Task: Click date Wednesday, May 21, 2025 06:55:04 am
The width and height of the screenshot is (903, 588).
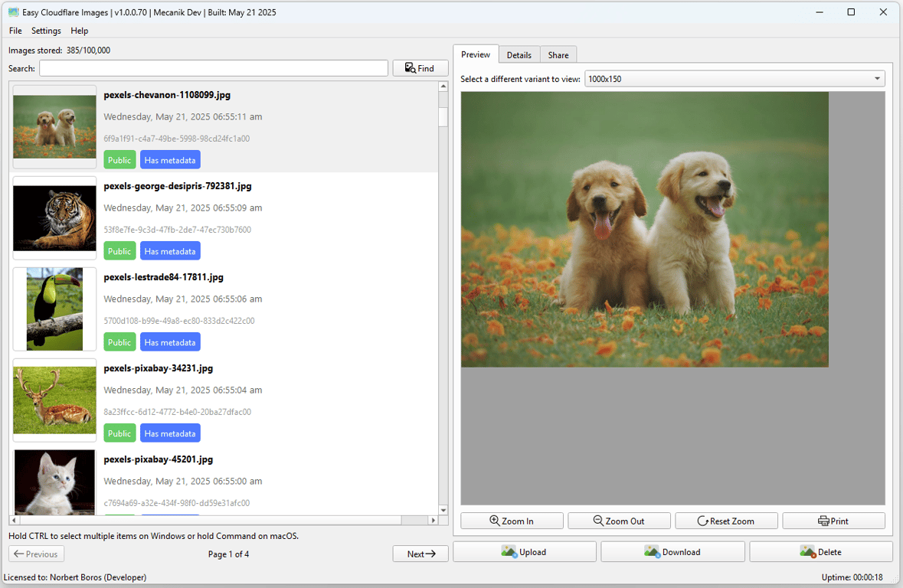Action: [x=182, y=390]
